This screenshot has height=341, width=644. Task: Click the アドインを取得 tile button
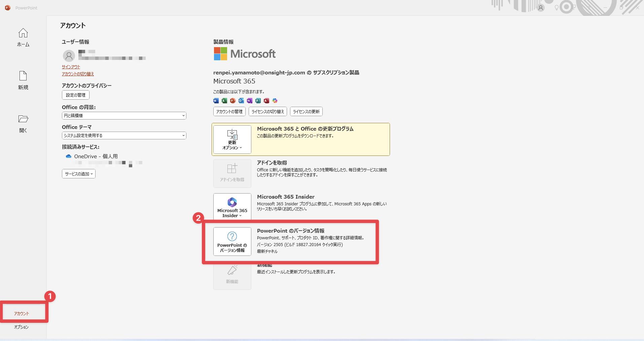tap(232, 173)
